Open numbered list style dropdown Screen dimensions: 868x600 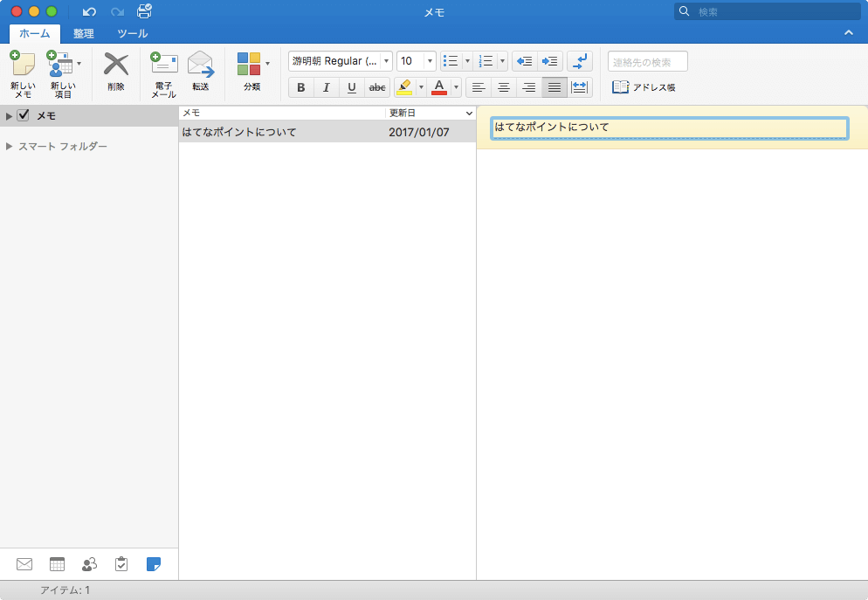(503, 61)
